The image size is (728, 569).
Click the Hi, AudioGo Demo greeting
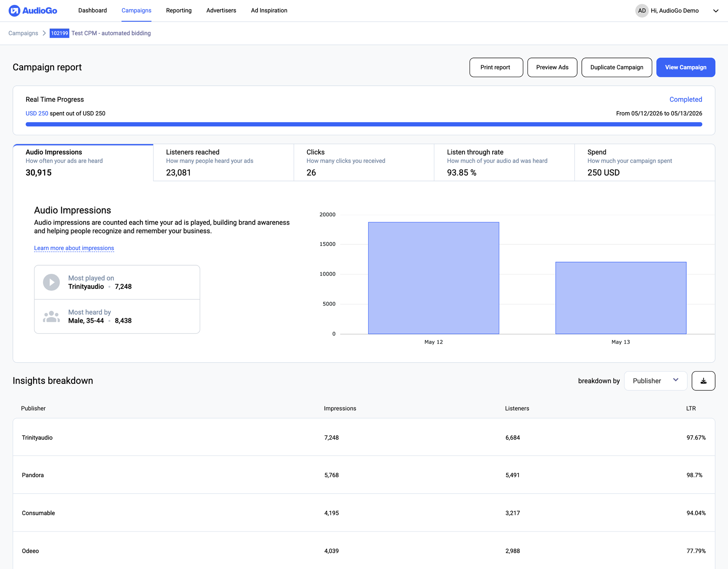tap(675, 11)
